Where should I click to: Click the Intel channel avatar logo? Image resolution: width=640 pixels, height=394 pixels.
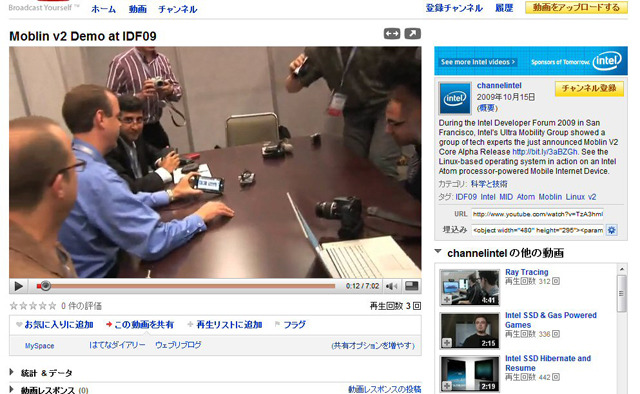(x=455, y=98)
